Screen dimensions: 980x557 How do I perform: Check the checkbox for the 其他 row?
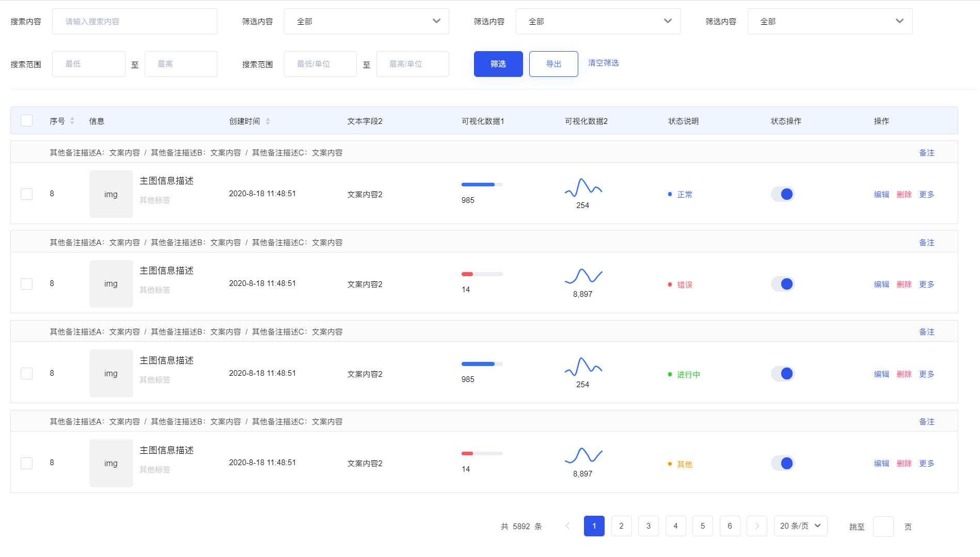click(x=26, y=463)
